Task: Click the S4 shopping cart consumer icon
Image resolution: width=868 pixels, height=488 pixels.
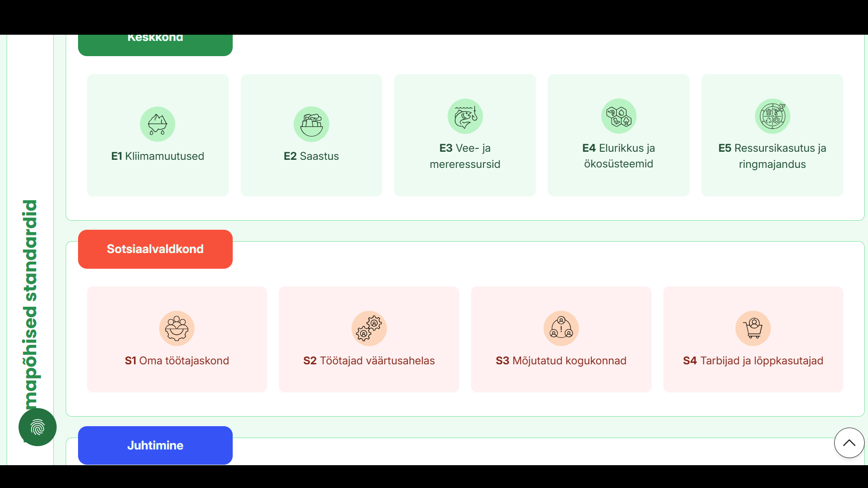Action: 753,328
